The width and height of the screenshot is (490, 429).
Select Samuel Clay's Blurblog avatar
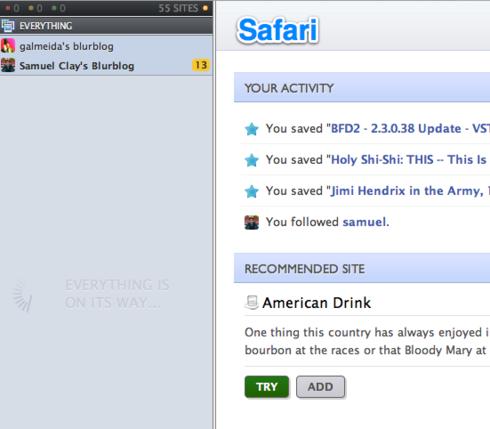(x=8, y=65)
